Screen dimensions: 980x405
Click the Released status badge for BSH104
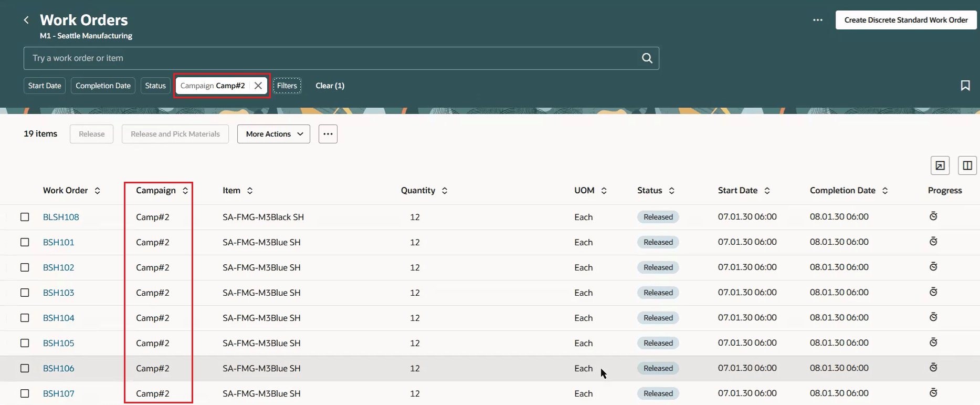[658, 318]
